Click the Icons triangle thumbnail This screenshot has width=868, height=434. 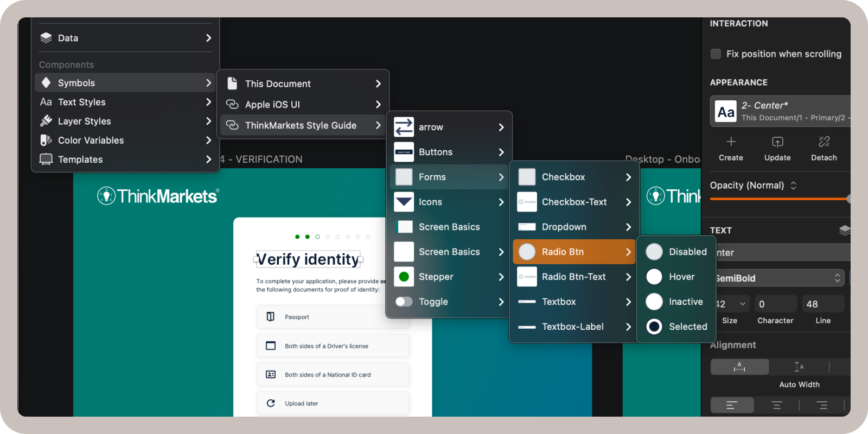[x=404, y=202]
